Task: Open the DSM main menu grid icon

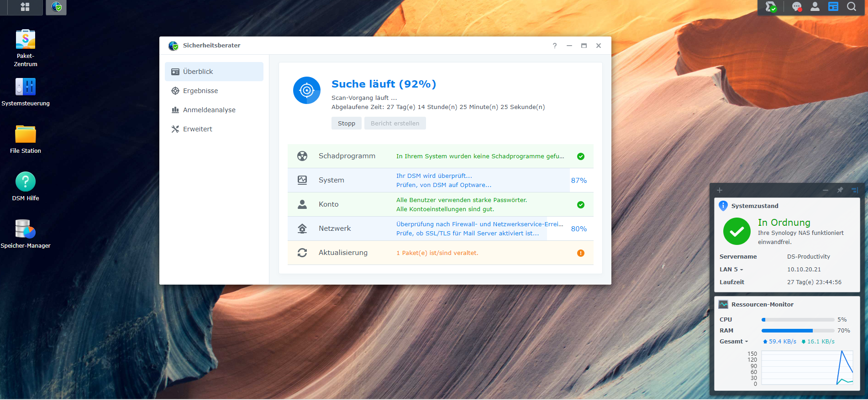Action: click(x=25, y=7)
